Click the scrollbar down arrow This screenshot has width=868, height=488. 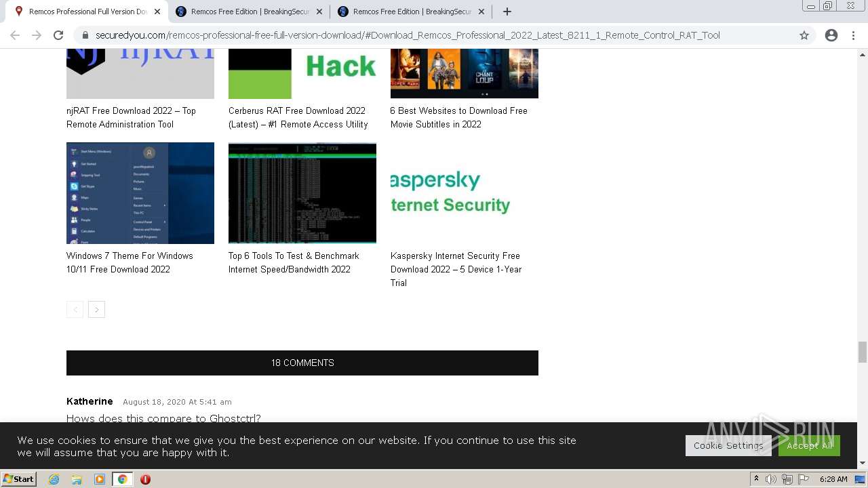863,464
